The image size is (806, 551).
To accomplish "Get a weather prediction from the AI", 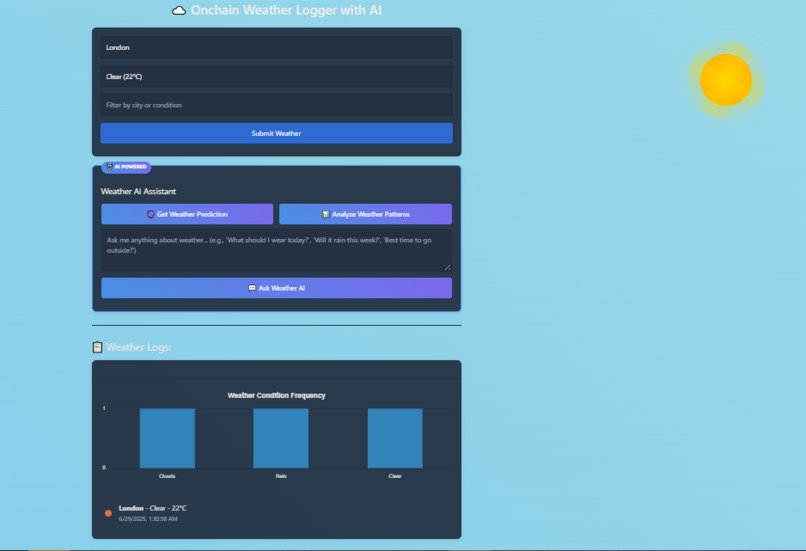I will [187, 214].
